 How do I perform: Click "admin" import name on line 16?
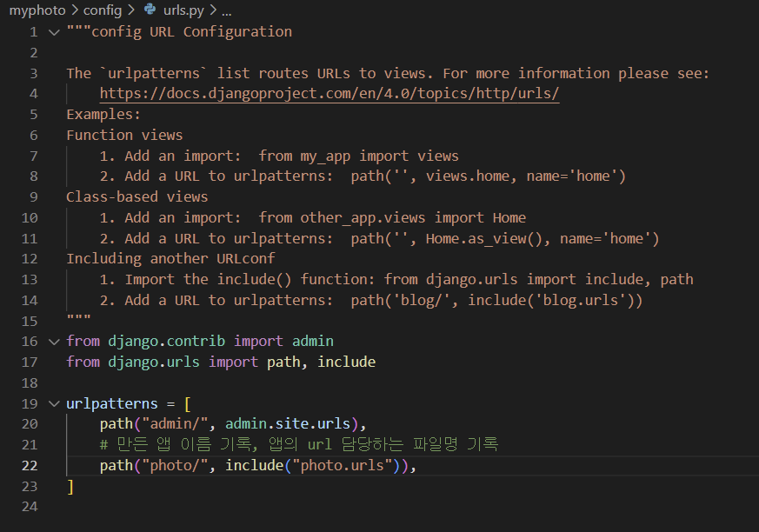coord(313,342)
